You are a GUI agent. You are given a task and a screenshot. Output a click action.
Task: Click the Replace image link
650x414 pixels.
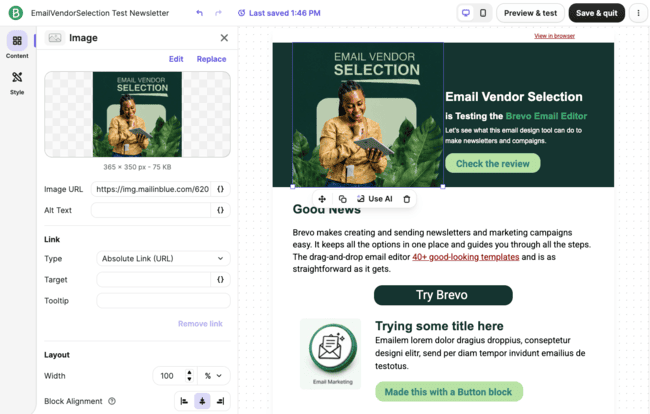[211, 59]
